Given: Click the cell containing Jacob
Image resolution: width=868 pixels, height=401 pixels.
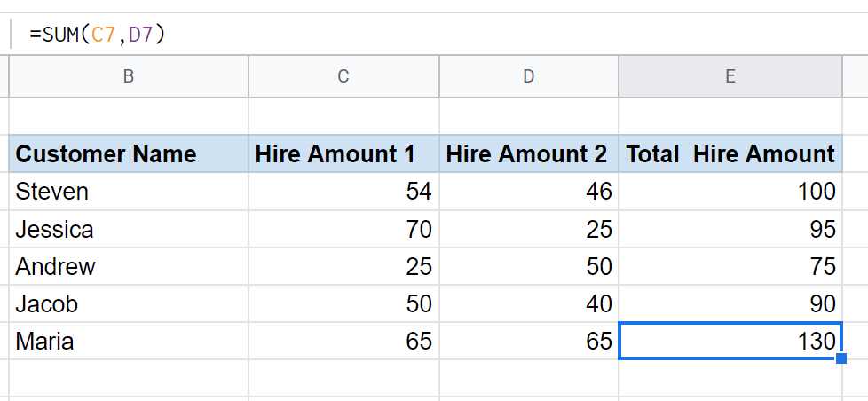Looking at the screenshot, I should [129, 303].
